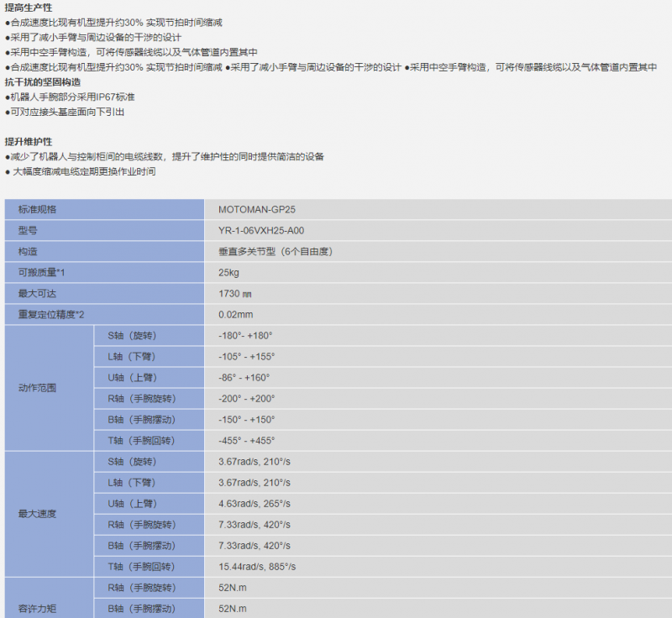Click the heading 提升维护性

coord(29,142)
